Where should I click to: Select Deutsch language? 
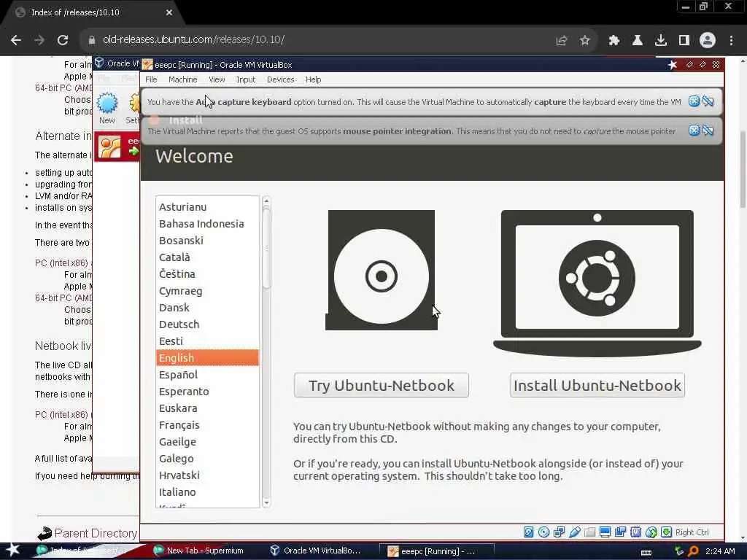208,324
